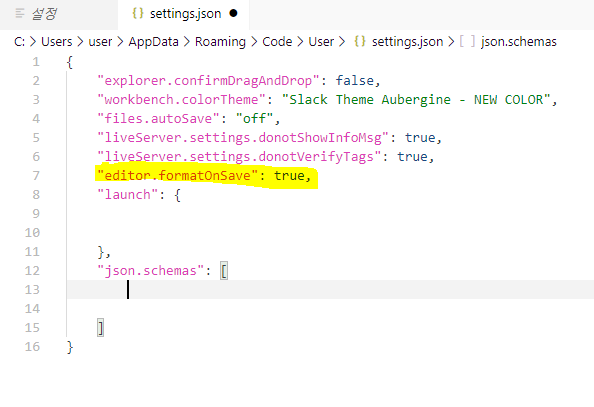The height and width of the screenshot is (407, 594).
Task: Click the true value on line 6
Action: 412,157
